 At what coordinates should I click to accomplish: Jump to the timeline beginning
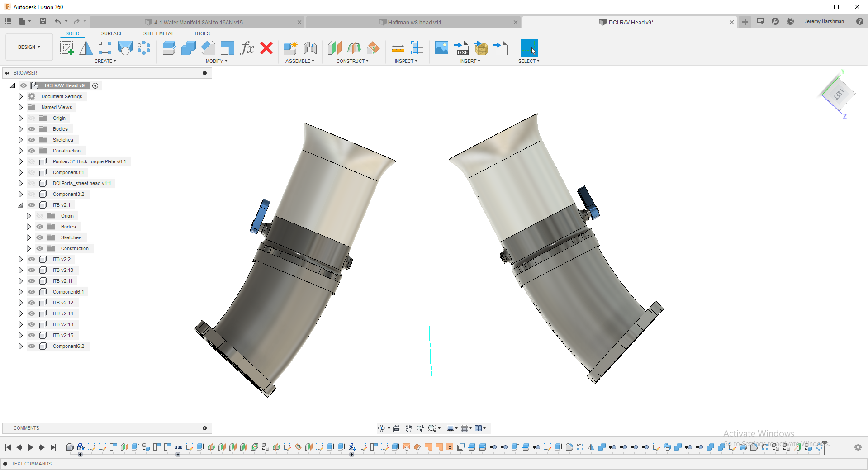point(8,447)
